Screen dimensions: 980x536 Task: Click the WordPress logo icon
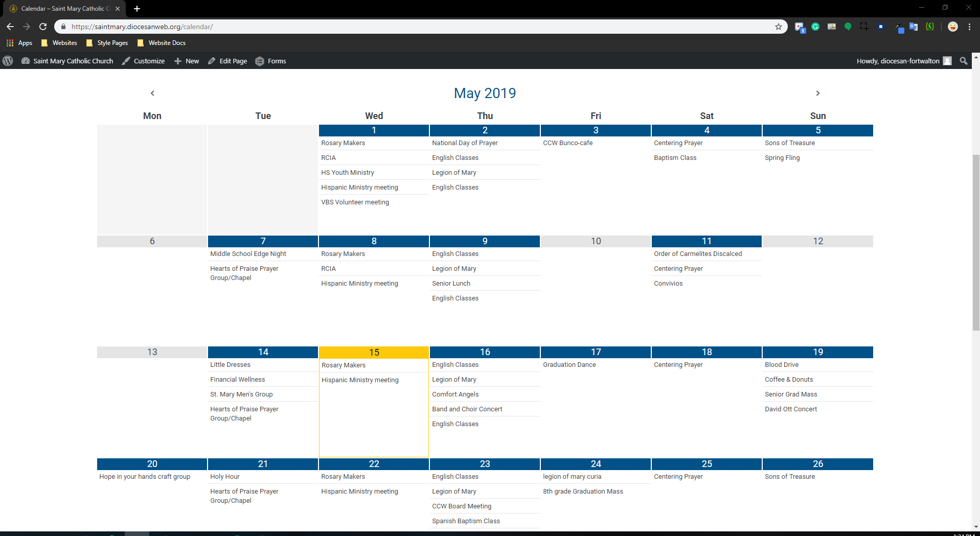(8, 61)
